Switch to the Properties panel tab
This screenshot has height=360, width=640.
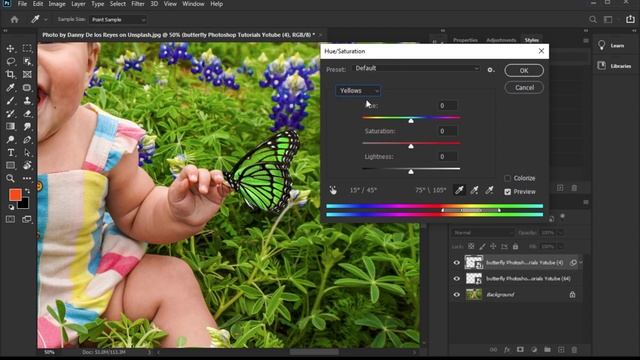465,40
